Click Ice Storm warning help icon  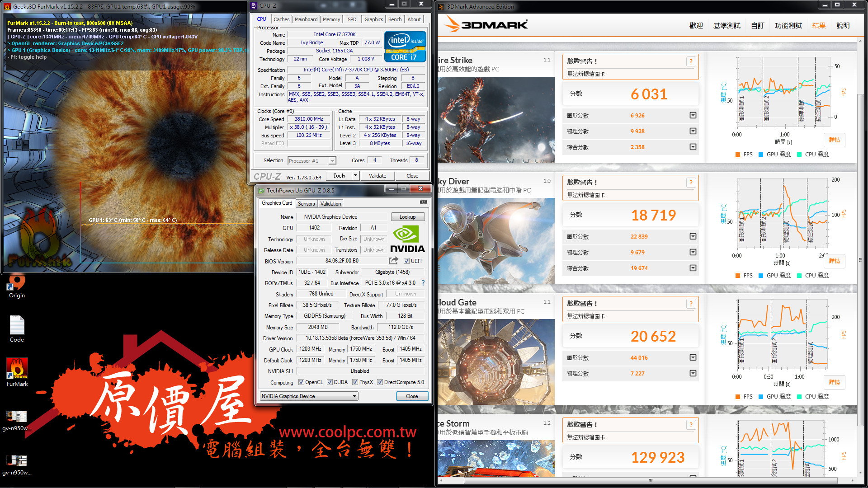coord(691,425)
